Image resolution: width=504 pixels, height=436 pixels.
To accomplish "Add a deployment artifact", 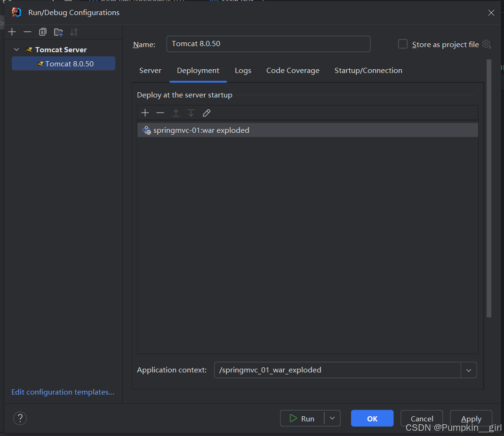I will point(145,113).
